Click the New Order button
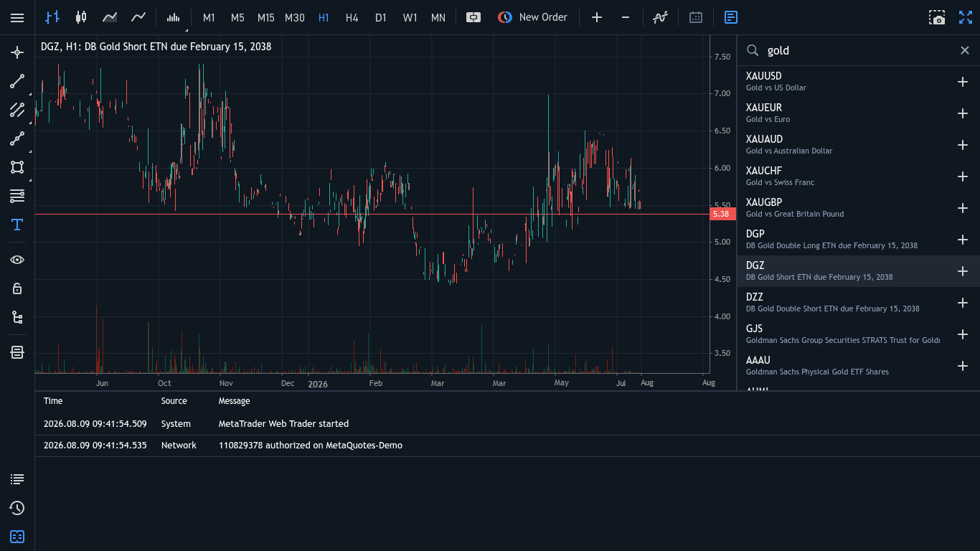The image size is (980, 551). (532, 17)
